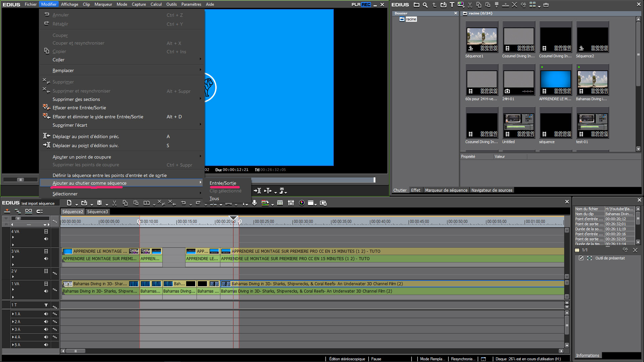This screenshot has height=362, width=644.
Task: Open the audio mixer icon
Action: click(291, 203)
